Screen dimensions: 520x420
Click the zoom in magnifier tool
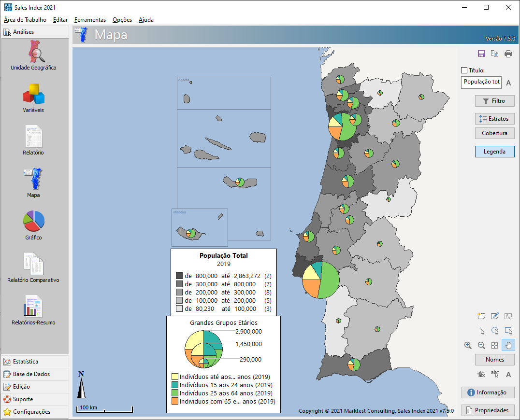pos(468,345)
